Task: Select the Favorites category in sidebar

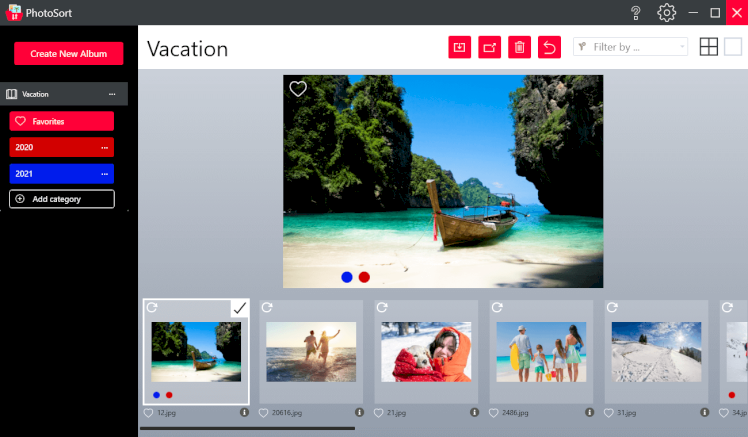Action: click(61, 121)
